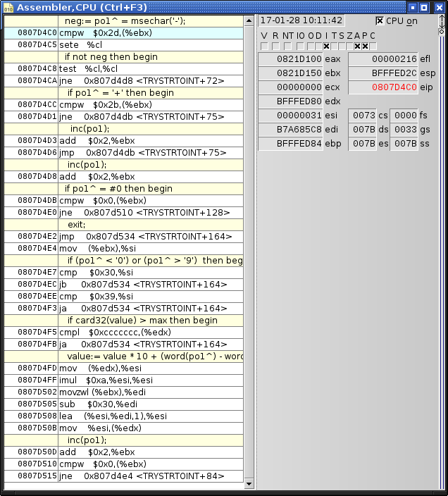Click the Assembler window title bar icon

(x=8, y=7)
